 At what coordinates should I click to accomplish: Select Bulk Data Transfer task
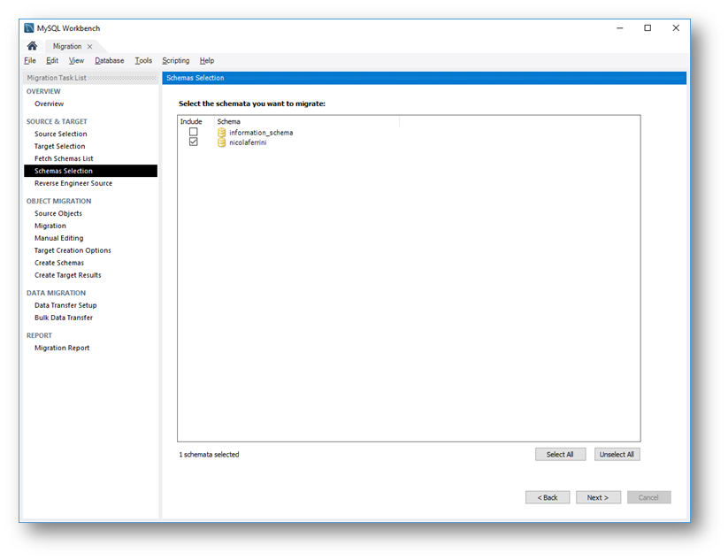coord(64,318)
